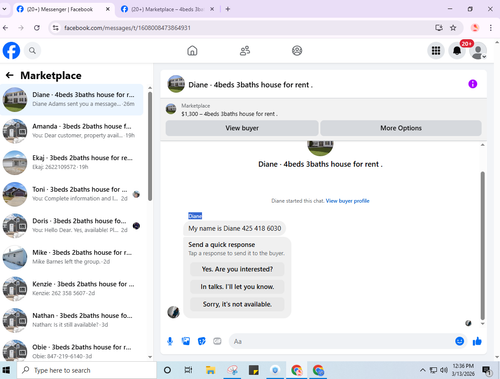Open the Notifications bell
This screenshot has height=379, width=500.
click(457, 51)
